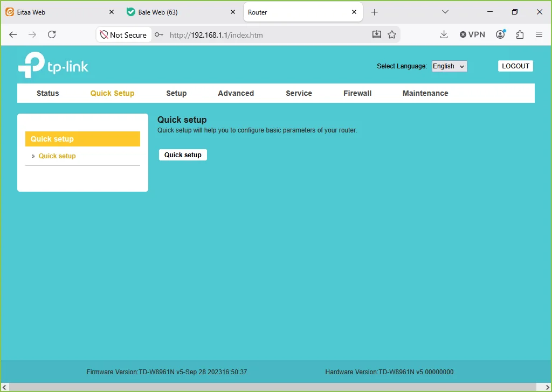Click the LOGOUT button

(x=515, y=66)
